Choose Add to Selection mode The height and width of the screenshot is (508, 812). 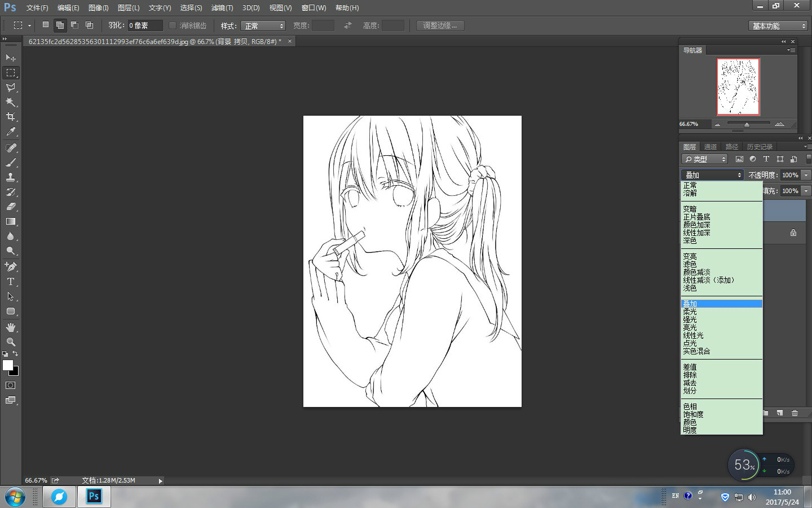[60, 25]
